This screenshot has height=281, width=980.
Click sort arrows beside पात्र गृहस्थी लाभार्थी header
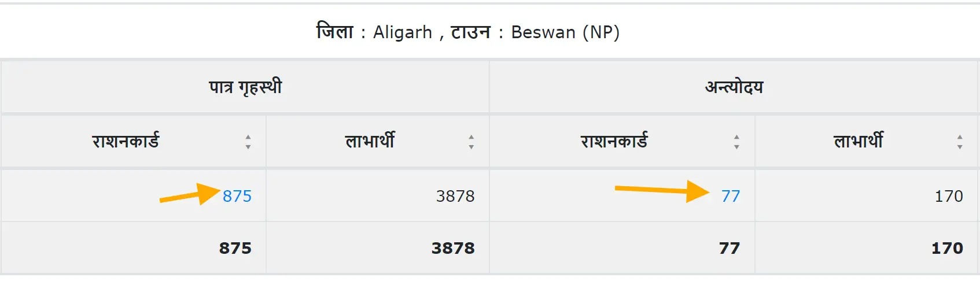click(471, 142)
